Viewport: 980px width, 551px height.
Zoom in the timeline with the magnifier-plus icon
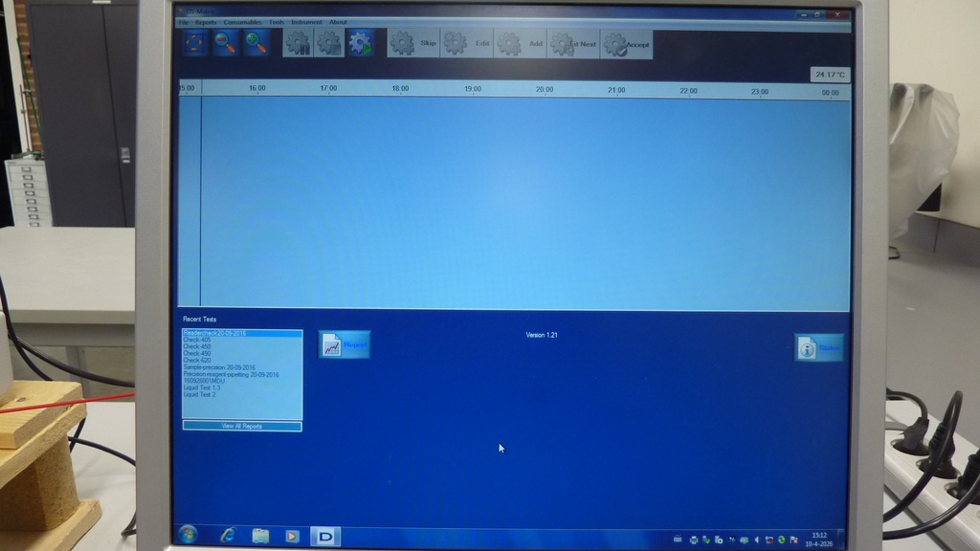tap(256, 42)
